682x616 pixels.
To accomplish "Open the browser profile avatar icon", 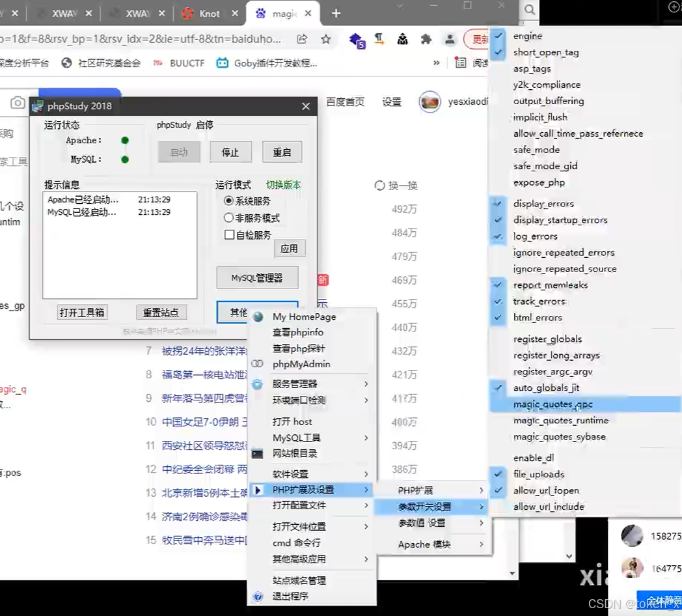I will point(450,40).
